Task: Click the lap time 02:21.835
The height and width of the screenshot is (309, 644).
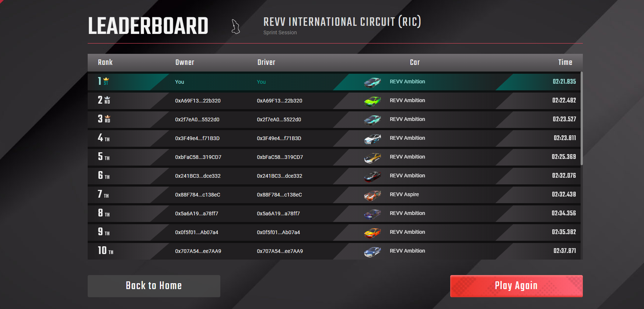Action: 564,81
